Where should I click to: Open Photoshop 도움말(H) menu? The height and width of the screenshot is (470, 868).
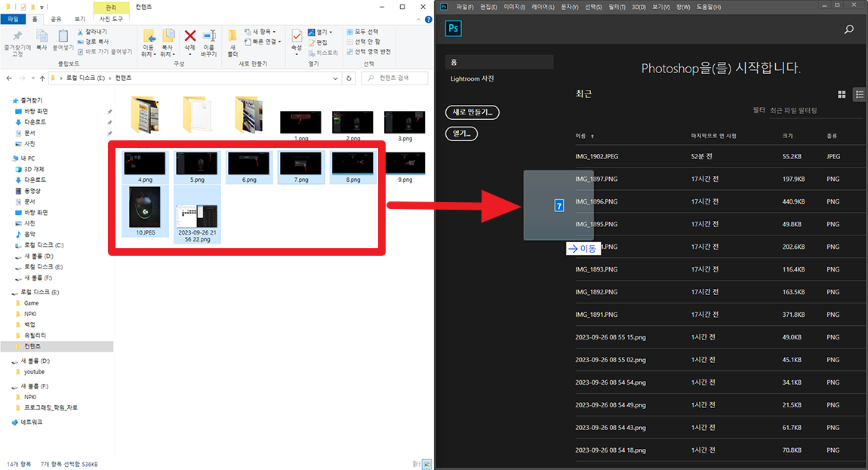coord(709,7)
